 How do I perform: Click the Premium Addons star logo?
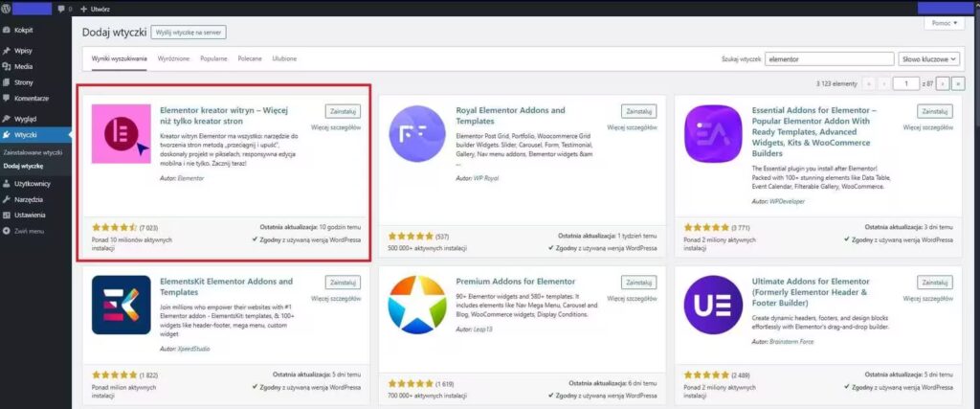(x=417, y=305)
